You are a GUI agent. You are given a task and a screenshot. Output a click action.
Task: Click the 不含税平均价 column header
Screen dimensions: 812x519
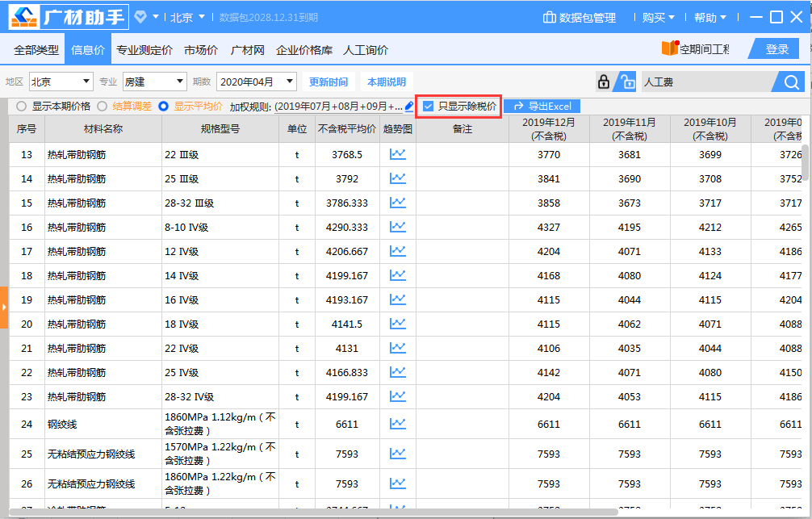[347, 129]
